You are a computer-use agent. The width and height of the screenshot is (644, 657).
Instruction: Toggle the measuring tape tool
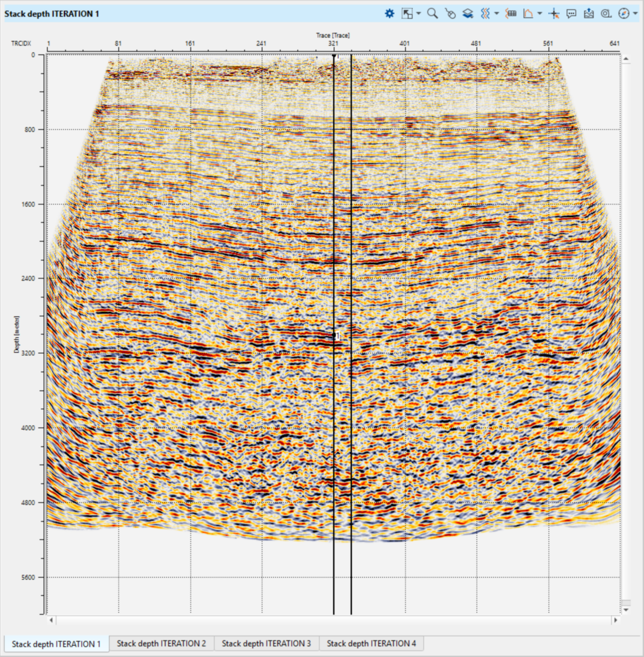point(606,14)
